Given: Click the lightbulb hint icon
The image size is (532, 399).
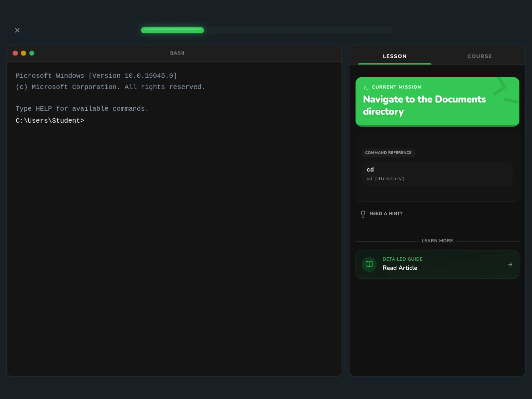Looking at the screenshot, I should point(363,214).
